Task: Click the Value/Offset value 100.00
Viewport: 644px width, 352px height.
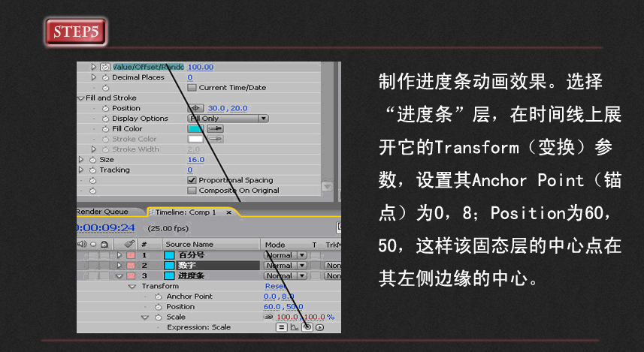Action: click(x=201, y=67)
